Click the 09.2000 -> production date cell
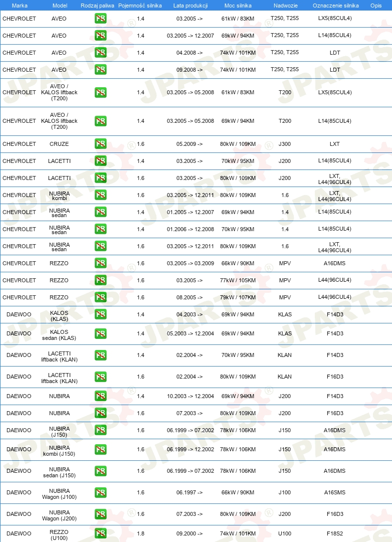392x542 pixels. [x=189, y=533]
